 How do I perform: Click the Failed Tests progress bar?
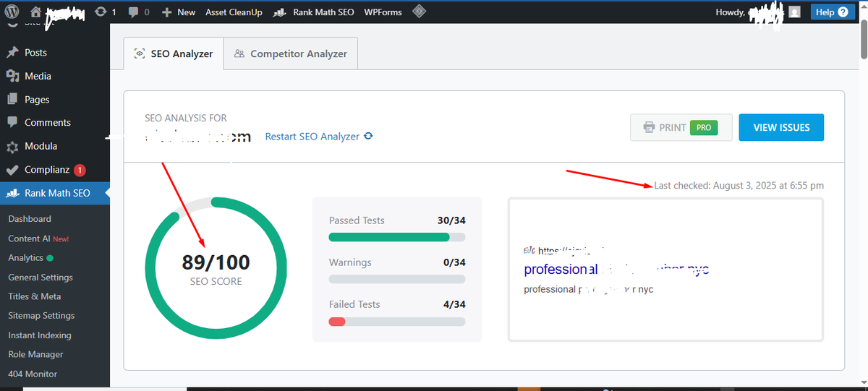click(397, 321)
